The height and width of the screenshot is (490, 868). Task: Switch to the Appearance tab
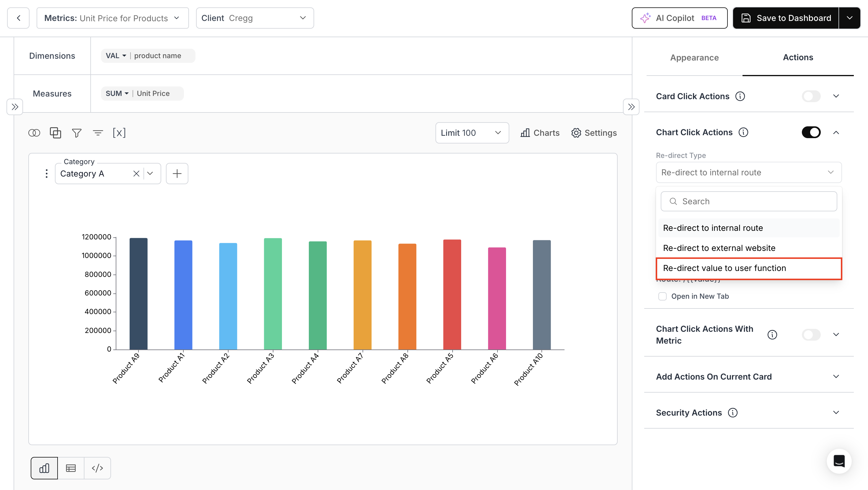click(694, 58)
